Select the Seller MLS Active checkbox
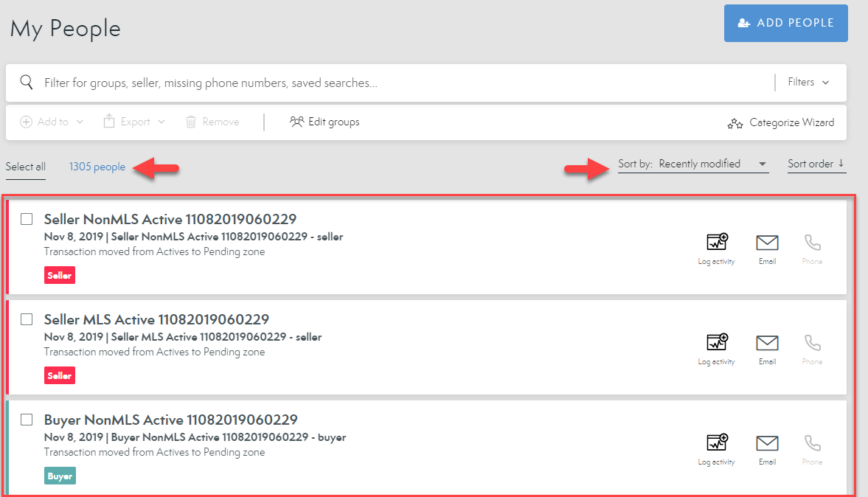Viewport: 868px width, 497px height. point(27,319)
